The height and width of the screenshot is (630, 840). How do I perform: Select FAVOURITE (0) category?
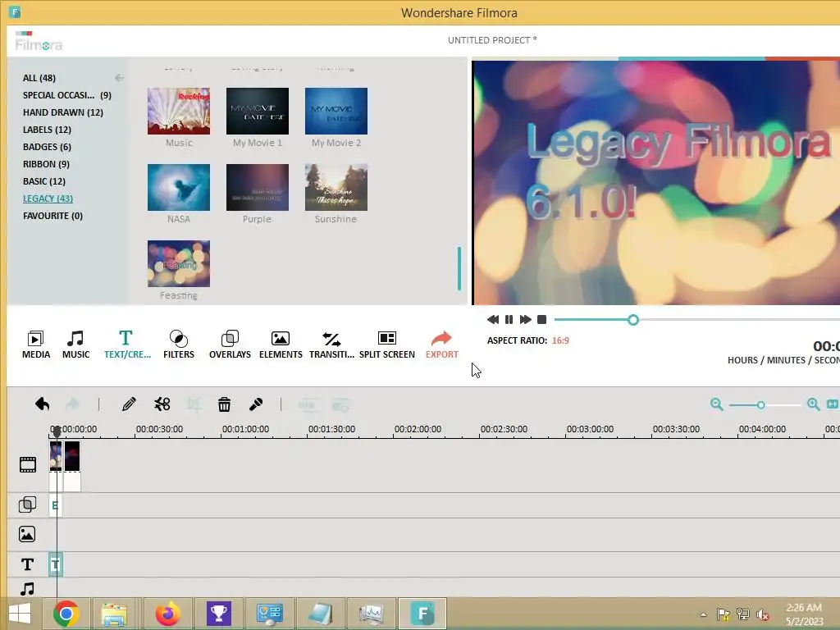tap(52, 216)
